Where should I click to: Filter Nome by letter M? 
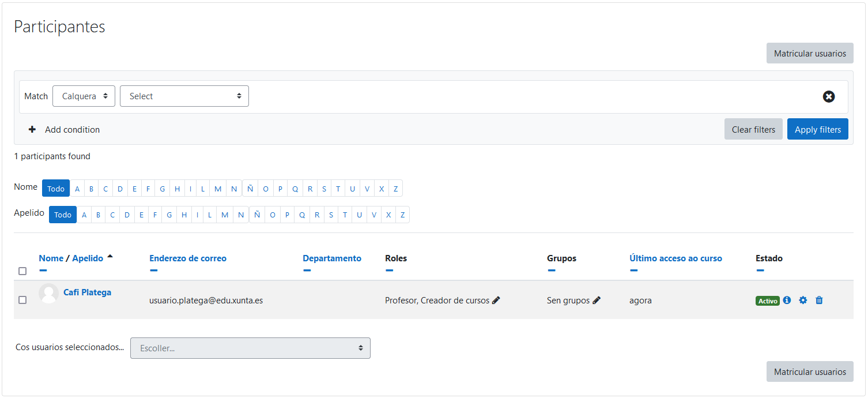[x=218, y=189]
